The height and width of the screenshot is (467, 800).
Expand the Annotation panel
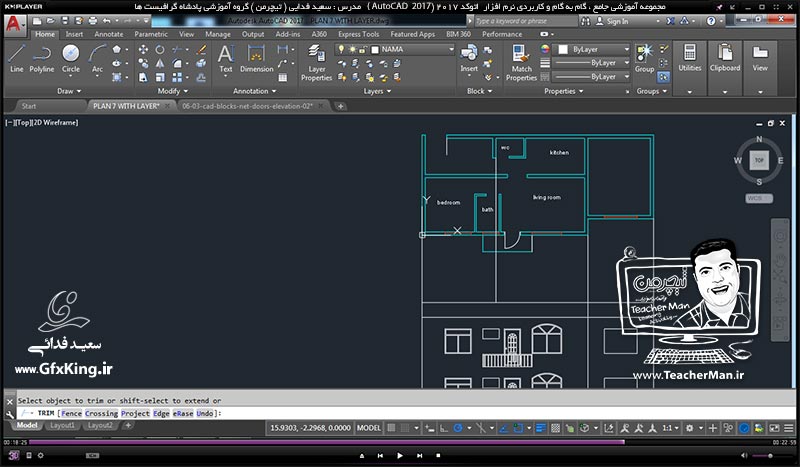click(x=255, y=91)
